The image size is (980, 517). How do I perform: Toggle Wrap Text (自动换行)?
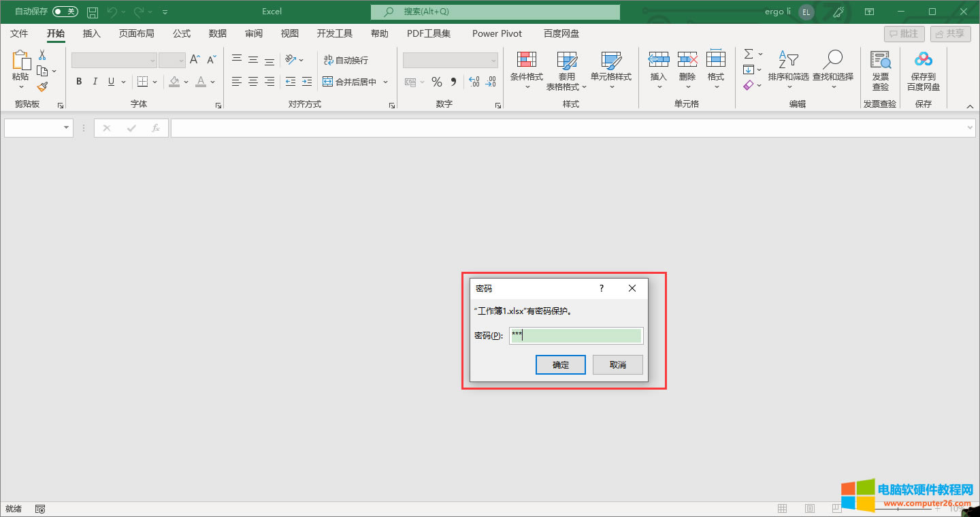pyautogui.click(x=346, y=60)
